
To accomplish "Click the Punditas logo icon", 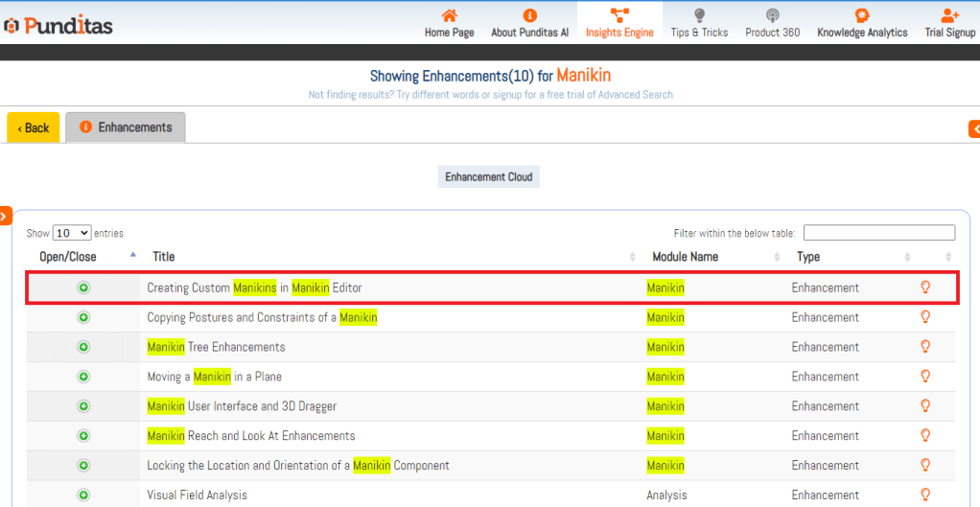I will (x=12, y=26).
